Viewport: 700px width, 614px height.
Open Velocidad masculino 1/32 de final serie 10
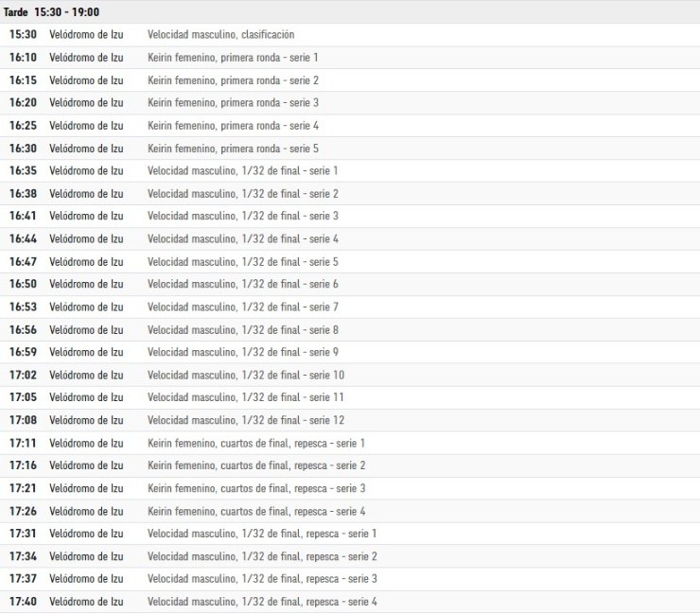pyautogui.click(x=245, y=375)
